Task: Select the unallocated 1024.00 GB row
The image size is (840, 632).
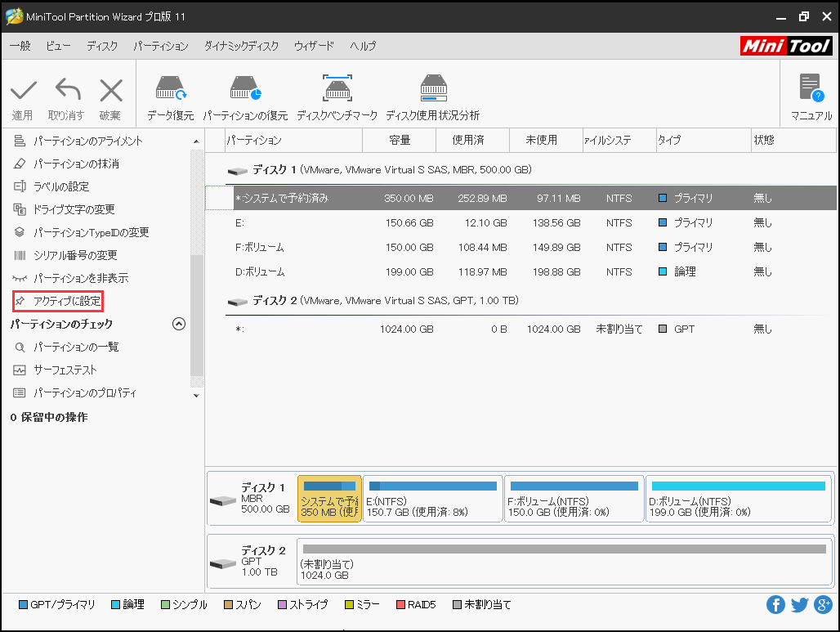Action: (x=521, y=329)
